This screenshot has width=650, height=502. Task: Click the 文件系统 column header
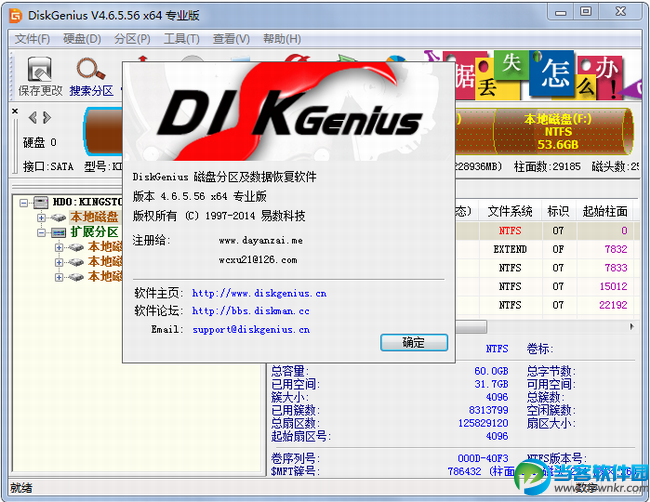pos(510,211)
